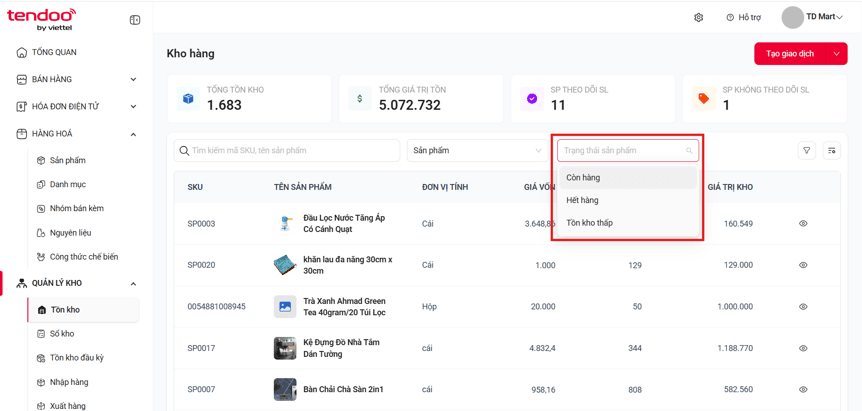This screenshot has height=411, width=862.
Task: Click the Tổng giá trị tồn dollar icon
Action: pyautogui.click(x=360, y=99)
